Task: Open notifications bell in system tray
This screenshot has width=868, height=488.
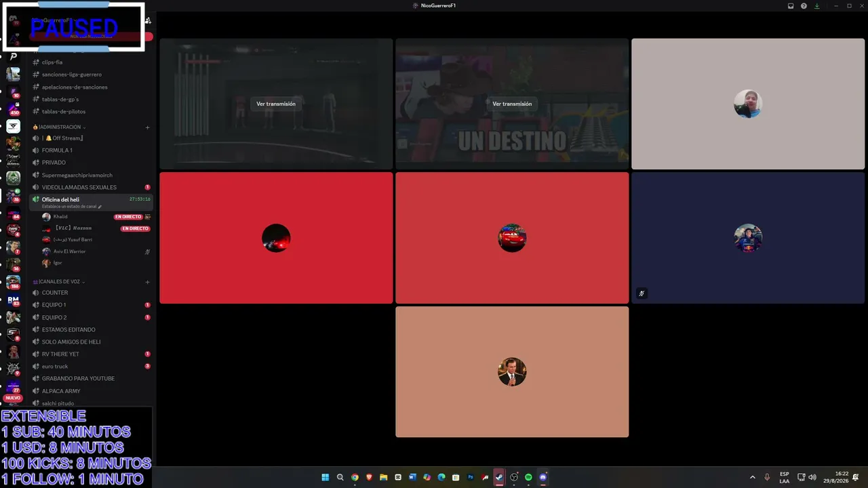Action: tap(856, 477)
